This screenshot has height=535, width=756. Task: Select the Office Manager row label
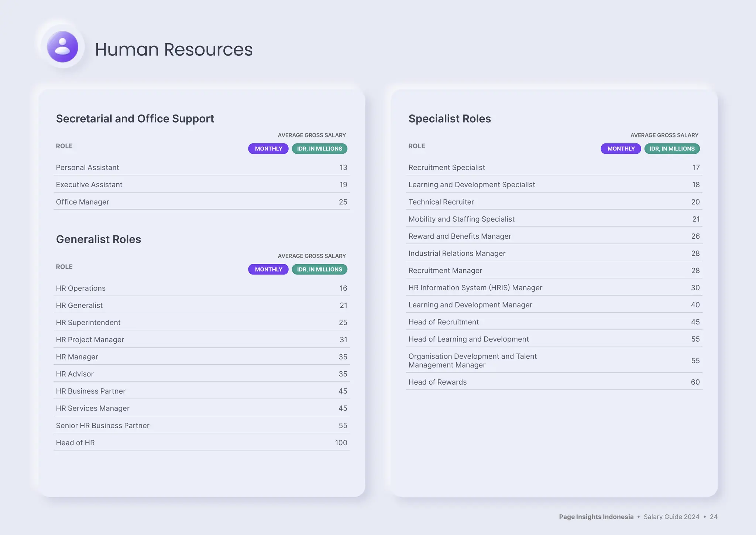pos(83,202)
